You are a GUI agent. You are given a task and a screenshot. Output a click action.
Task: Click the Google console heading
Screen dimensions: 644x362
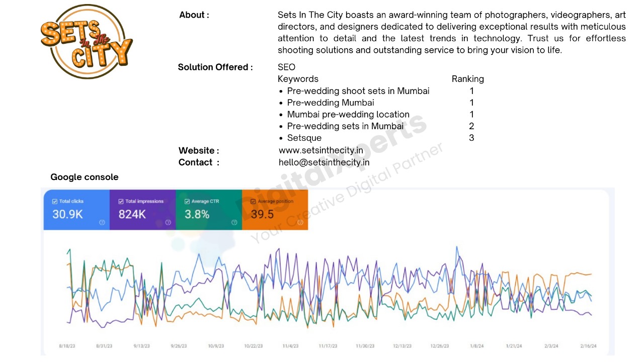85,177
